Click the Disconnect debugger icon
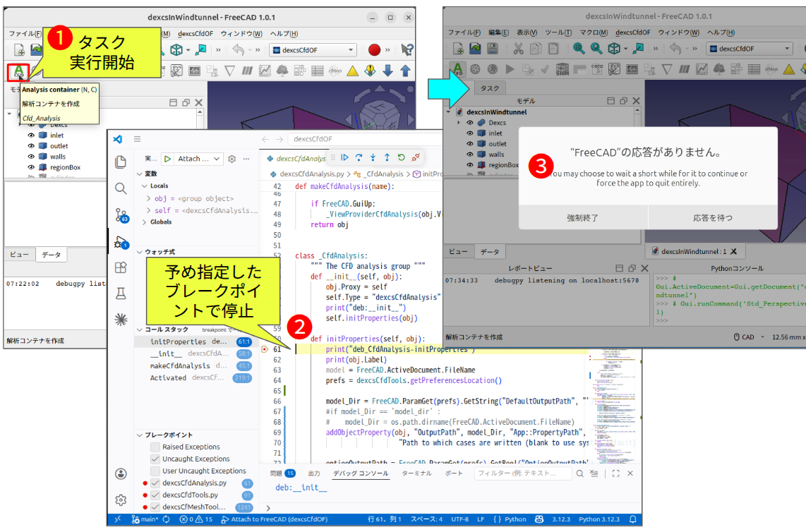806x532 pixels. 416,157
